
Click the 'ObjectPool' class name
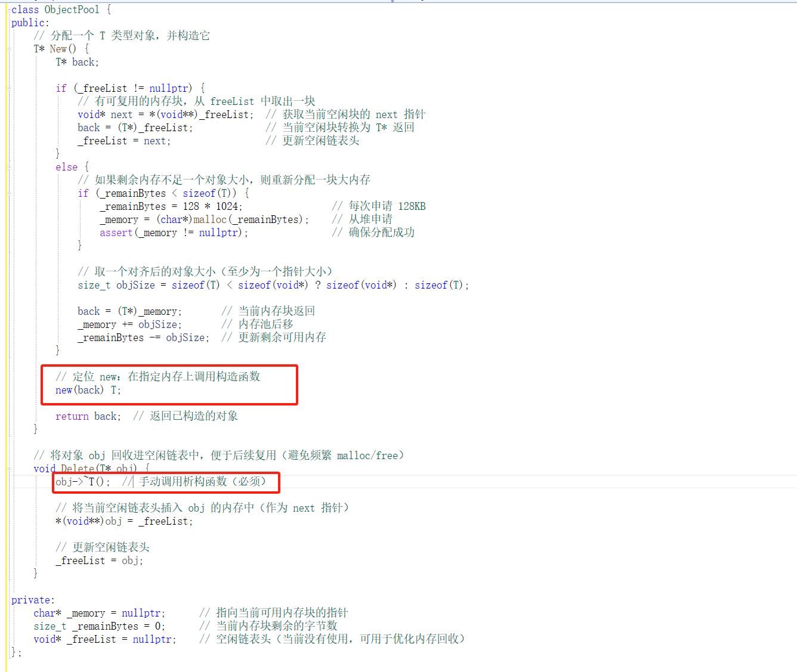(72, 10)
